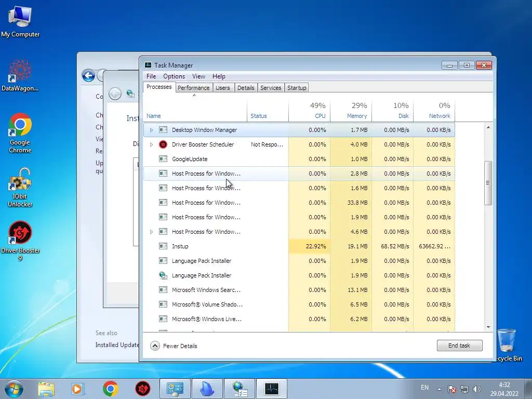Open volume speaker tray icon
The image size is (532, 399).
click(x=477, y=389)
